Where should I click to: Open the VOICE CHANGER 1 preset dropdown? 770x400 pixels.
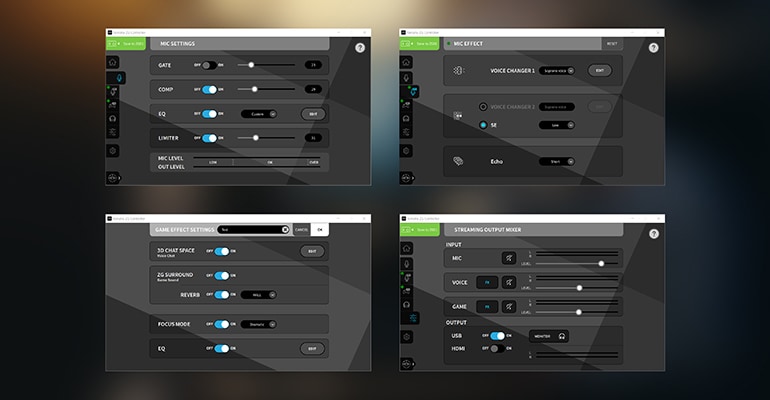coord(557,71)
